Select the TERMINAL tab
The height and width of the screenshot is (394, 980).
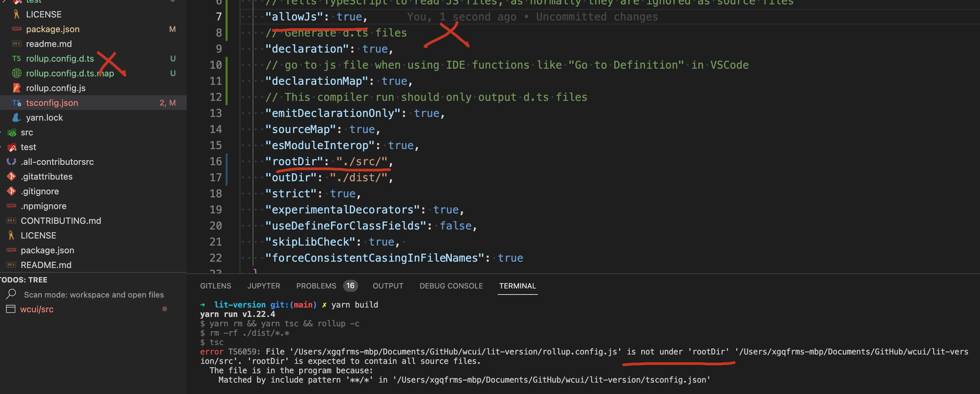tap(517, 286)
